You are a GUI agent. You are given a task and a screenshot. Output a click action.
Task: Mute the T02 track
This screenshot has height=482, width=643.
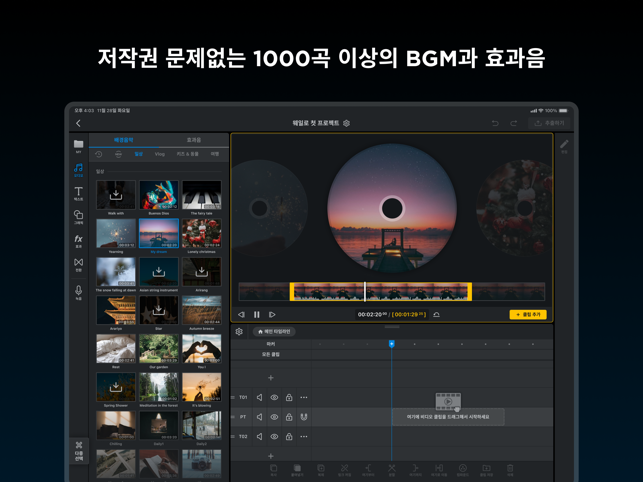259,436
